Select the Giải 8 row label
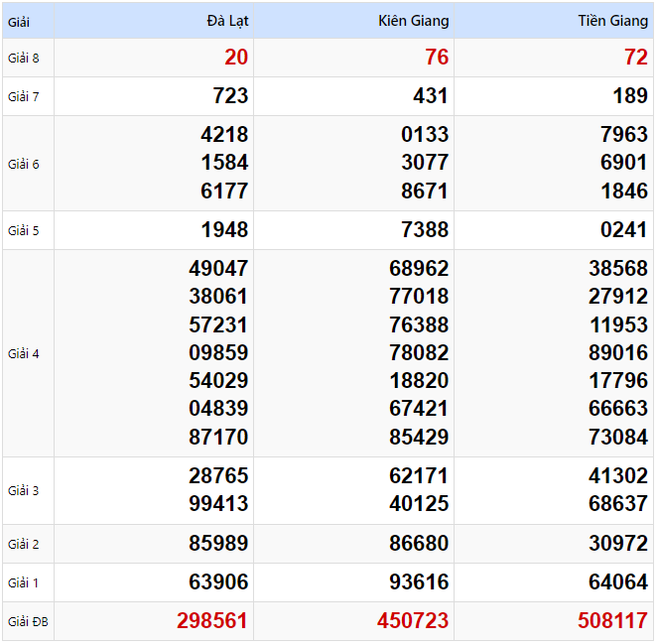This screenshot has width=657, height=644. tap(23, 58)
